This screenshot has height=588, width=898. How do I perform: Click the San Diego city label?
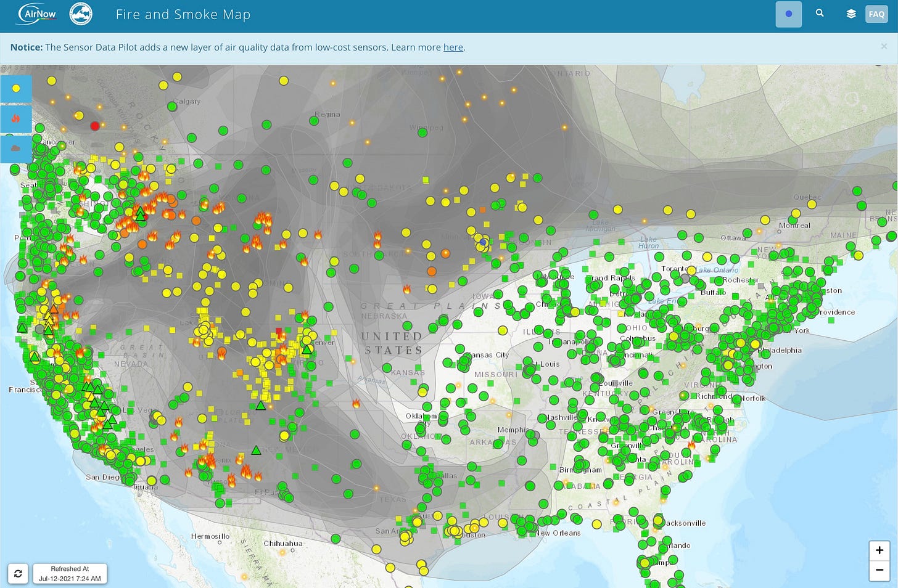pyautogui.click(x=102, y=477)
